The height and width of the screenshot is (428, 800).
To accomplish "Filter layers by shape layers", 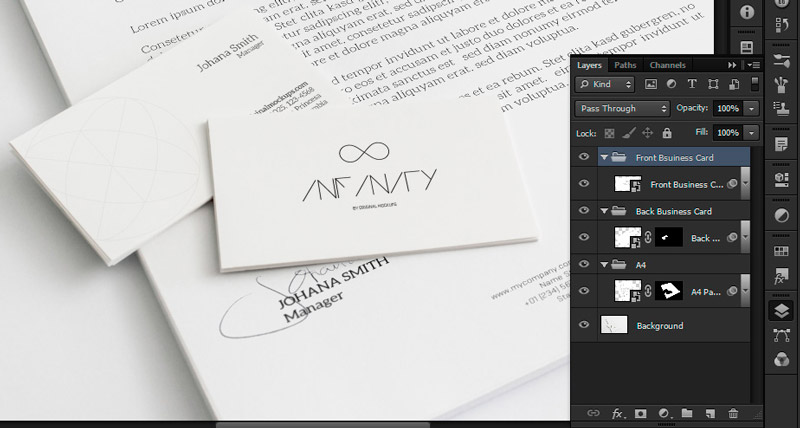I will point(713,84).
